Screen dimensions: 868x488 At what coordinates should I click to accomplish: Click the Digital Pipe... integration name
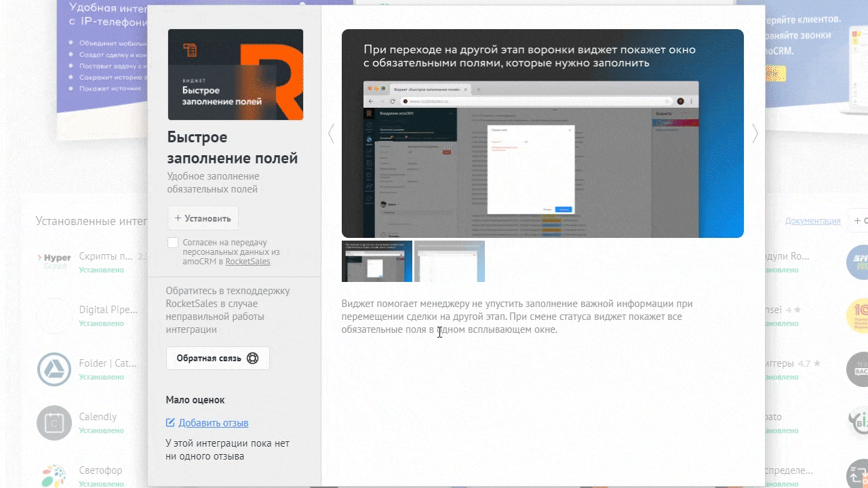(108, 310)
